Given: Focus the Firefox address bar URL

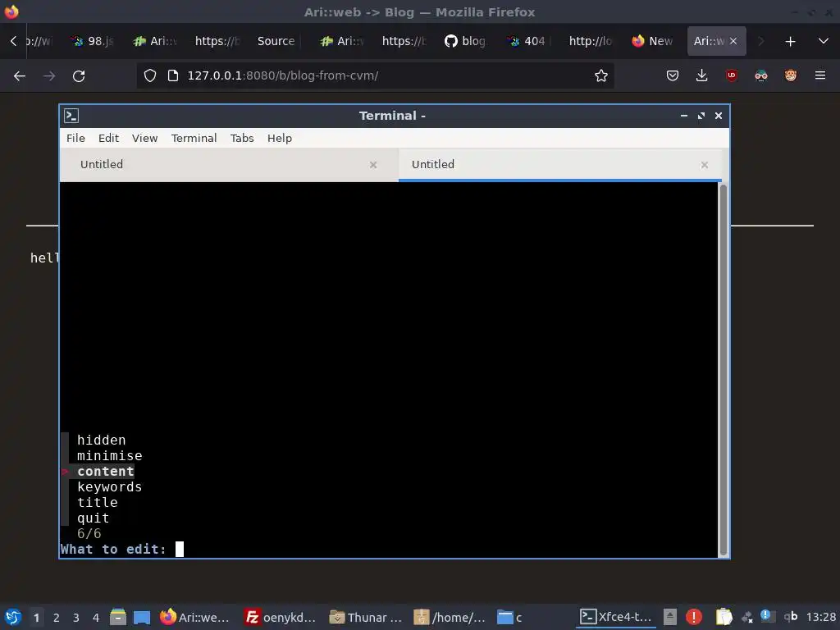Looking at the screenshot, I should pyautogui.click(x=375, y=75).
